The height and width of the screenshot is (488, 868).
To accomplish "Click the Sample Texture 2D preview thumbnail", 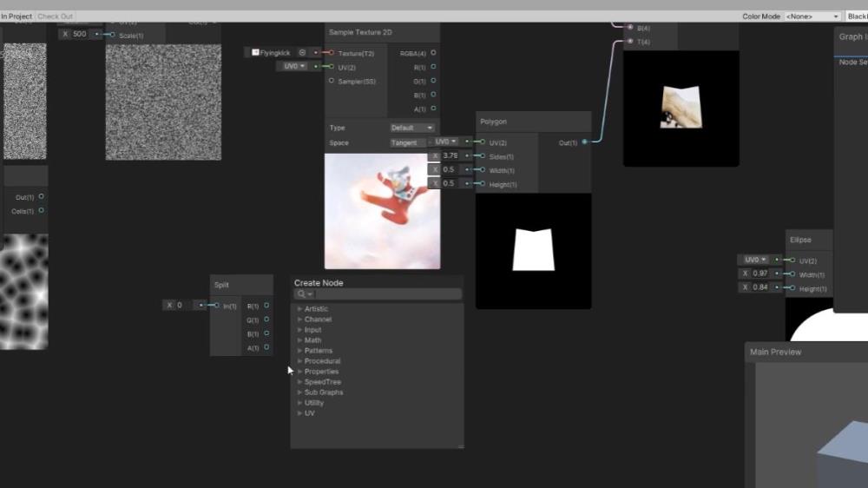I will (382, 211).
